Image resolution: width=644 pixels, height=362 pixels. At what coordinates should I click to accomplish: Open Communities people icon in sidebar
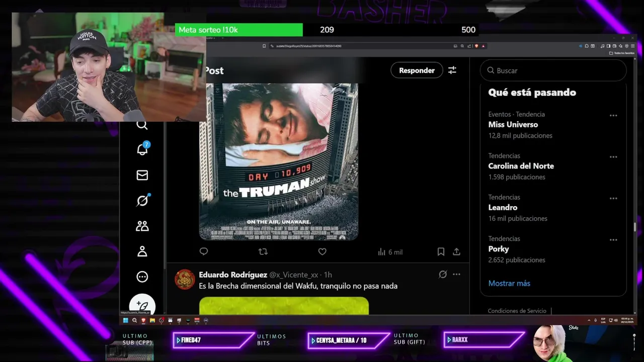tap(142, 226)
